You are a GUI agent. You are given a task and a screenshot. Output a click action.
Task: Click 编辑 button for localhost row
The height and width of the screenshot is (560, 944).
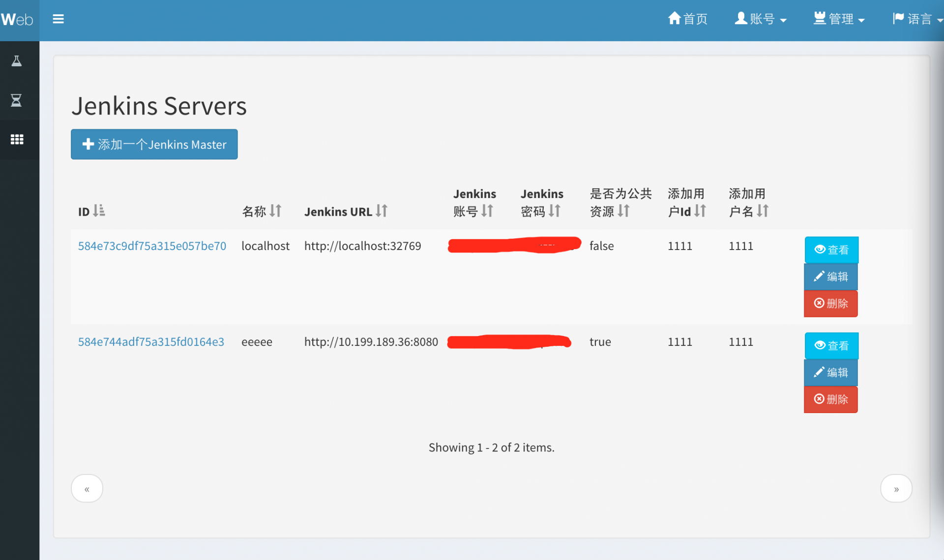click(x=831, y=277)
